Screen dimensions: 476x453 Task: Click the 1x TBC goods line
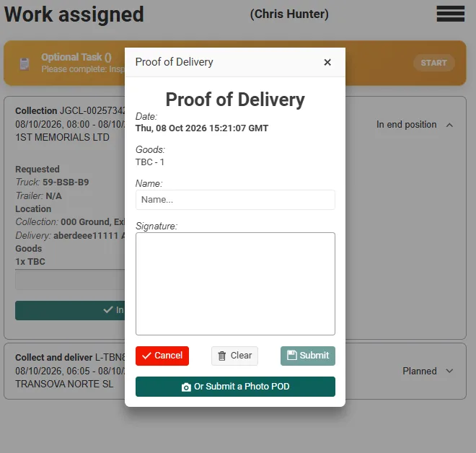pos(30,262)
